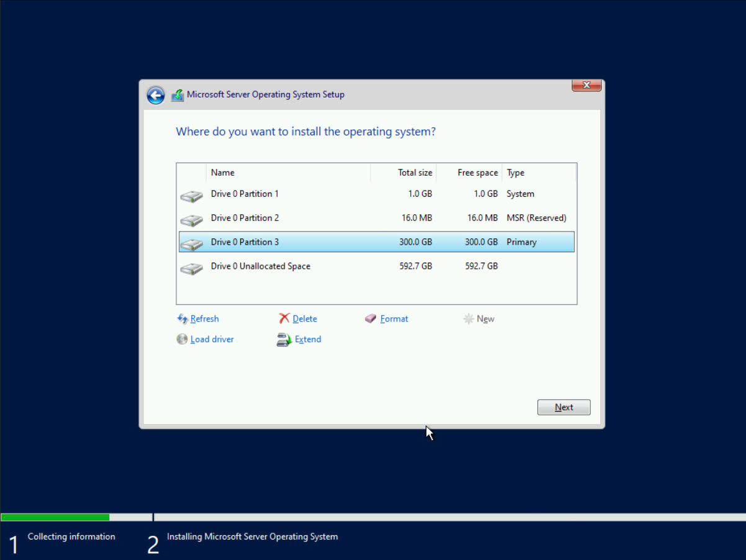The width and height of the screenshot is (746, 560).
Task: Click drive icon for Unallocated Space
Action: coord(192,268)
